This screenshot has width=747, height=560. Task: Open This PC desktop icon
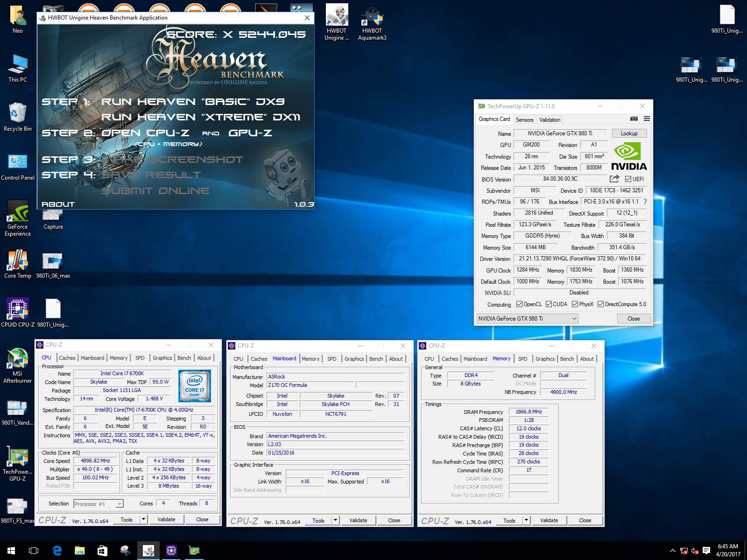17,69
